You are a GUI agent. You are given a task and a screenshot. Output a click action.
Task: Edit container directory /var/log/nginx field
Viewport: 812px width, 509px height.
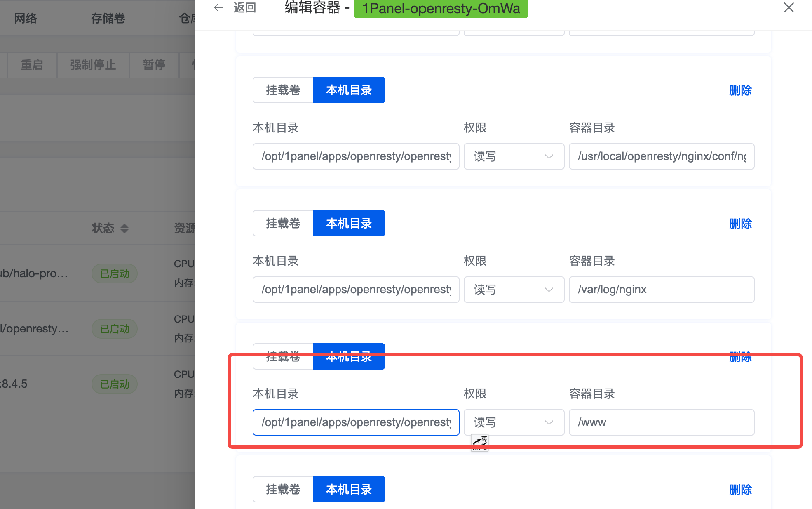(662, 290)
